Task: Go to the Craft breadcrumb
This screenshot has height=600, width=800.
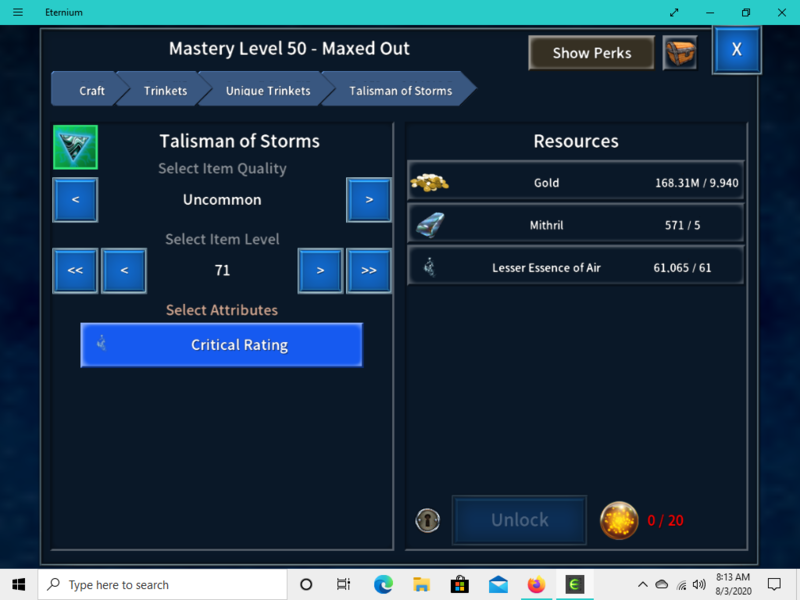Action: coord(91,90)
